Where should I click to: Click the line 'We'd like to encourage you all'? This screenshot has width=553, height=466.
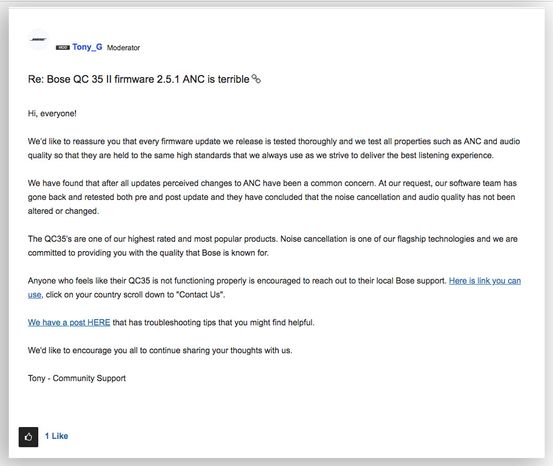tap(160, 350)
